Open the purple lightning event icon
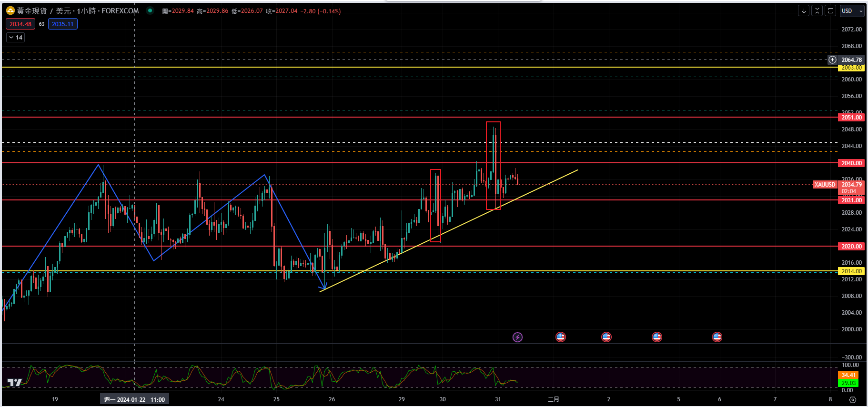 pyautogui.click(x=517, y=337)
